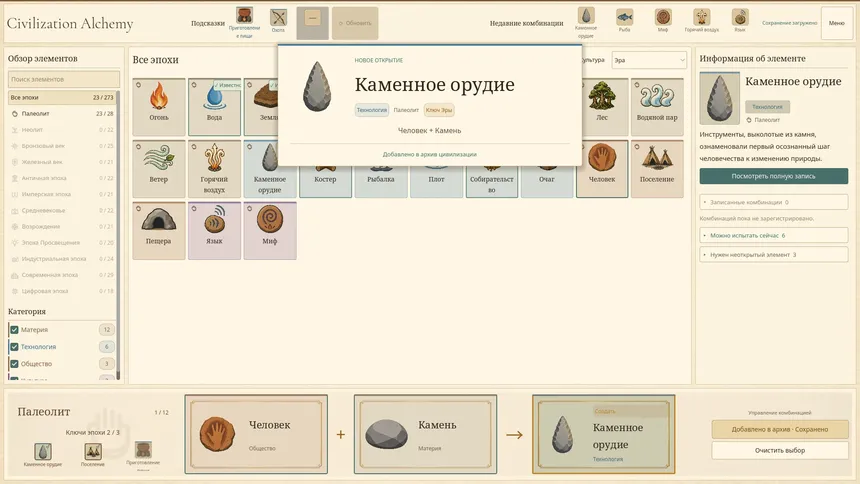Screen dimensions: 860x484
Task: Select the Язык element card in grid
Action: (x=214, y=230)
